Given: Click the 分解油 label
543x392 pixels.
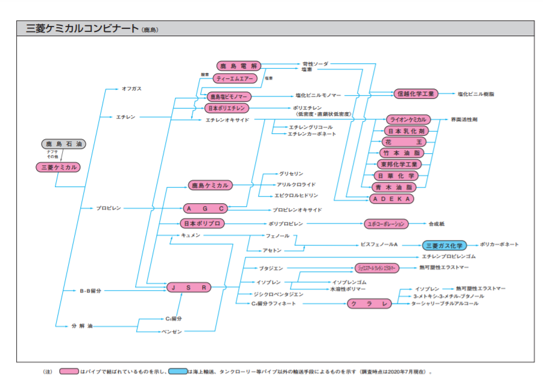Looking at the screenshot, I should click(x=82, y=326).
